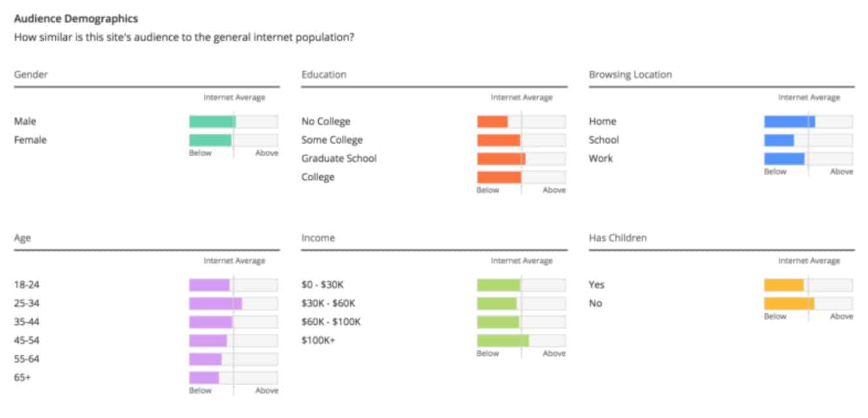This screenshot has height=418, width=868.
Task: Click the Female gender green bar
Action: (210, 140)
